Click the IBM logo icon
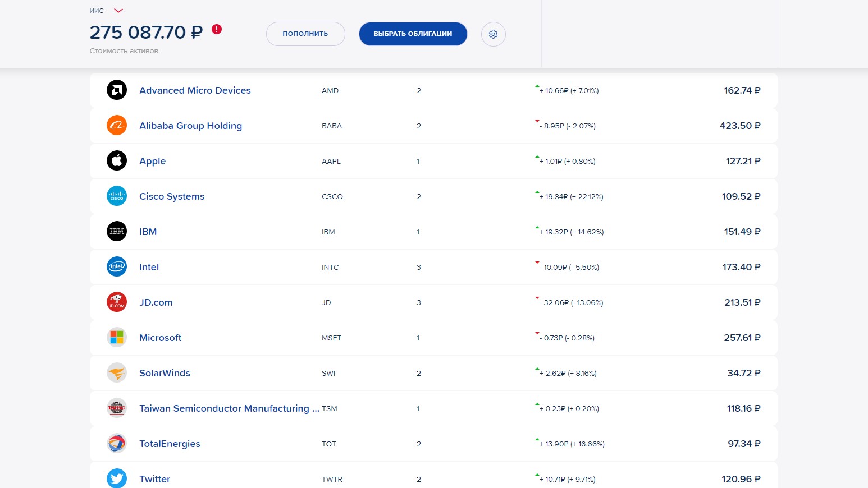This screenshot has height=488, width=868. coord(117,231)
